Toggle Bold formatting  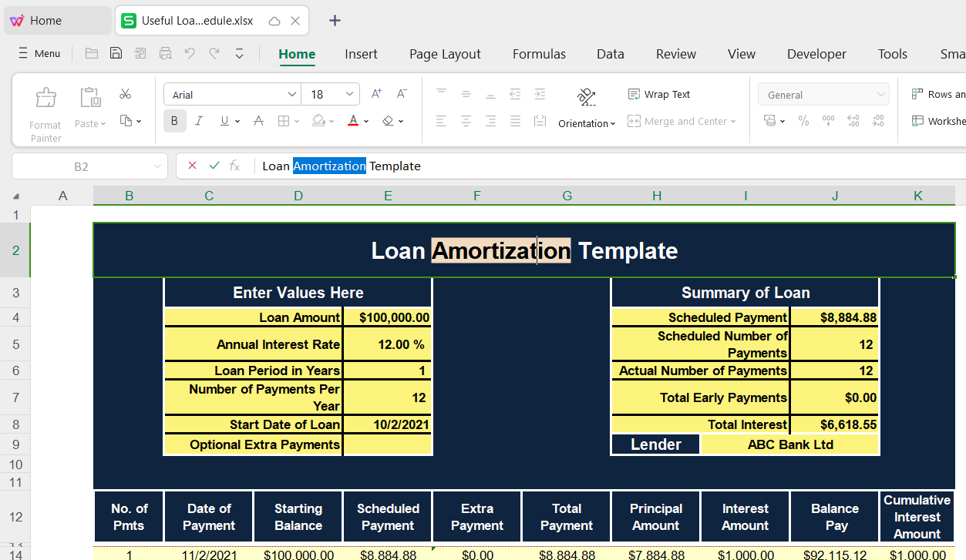(x=174, y=121)
